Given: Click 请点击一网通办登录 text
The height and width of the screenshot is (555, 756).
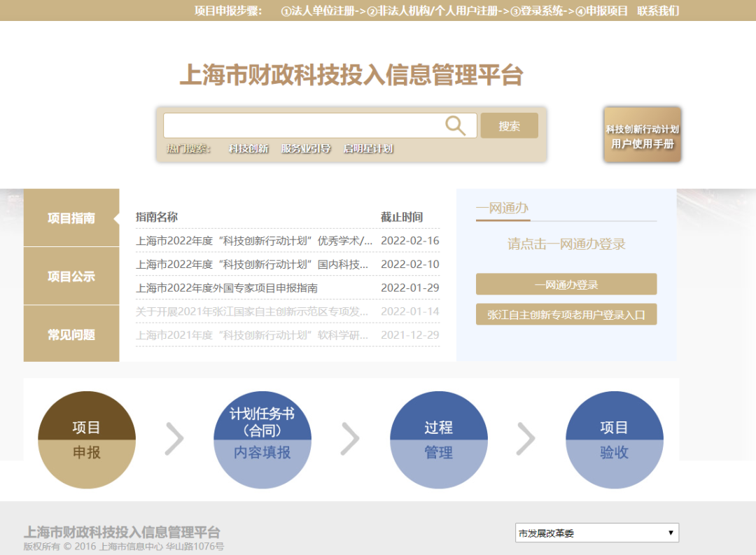Looking at the screenshot, I should pos(566,244).
